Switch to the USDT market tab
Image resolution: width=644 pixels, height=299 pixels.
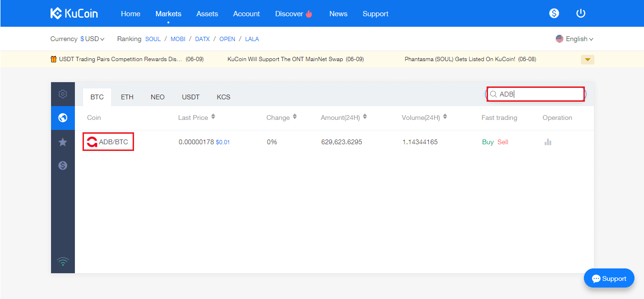click(191, 97)
